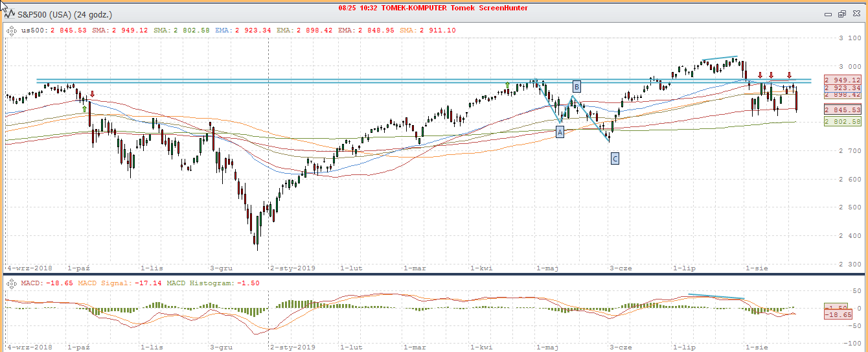
Task: Select the wave label marker B
Action: click(577, 86)
